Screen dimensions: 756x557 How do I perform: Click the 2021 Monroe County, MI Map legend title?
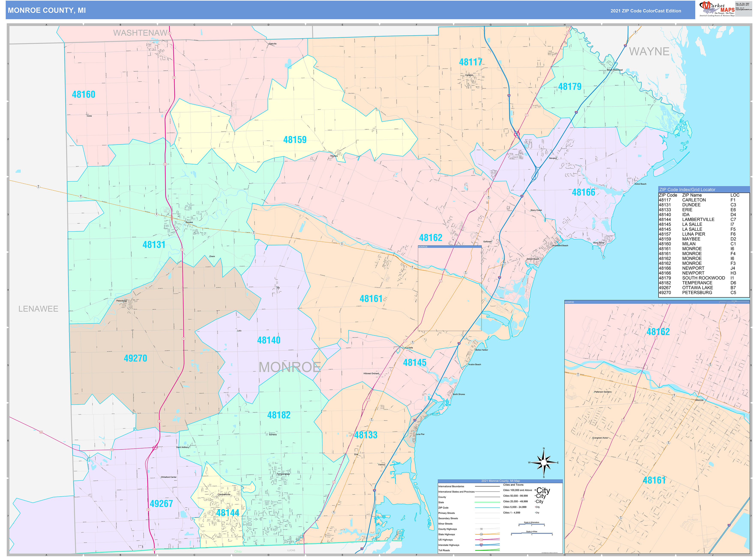pos(500,481)
